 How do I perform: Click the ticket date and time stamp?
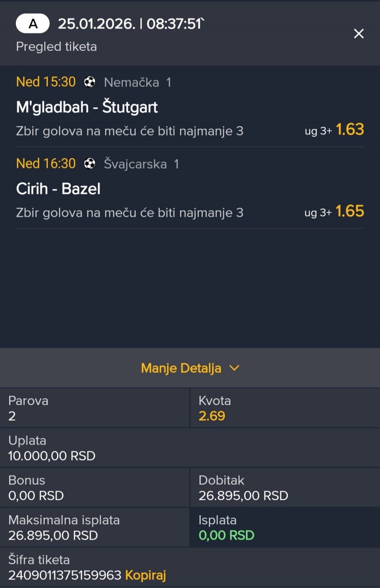(x=131, y=24)
